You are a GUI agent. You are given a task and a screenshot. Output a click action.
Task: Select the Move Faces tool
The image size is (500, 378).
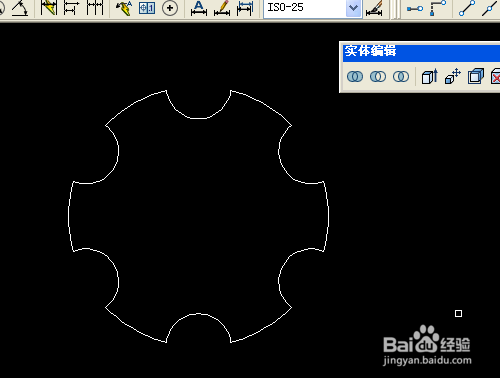point(453,77)
